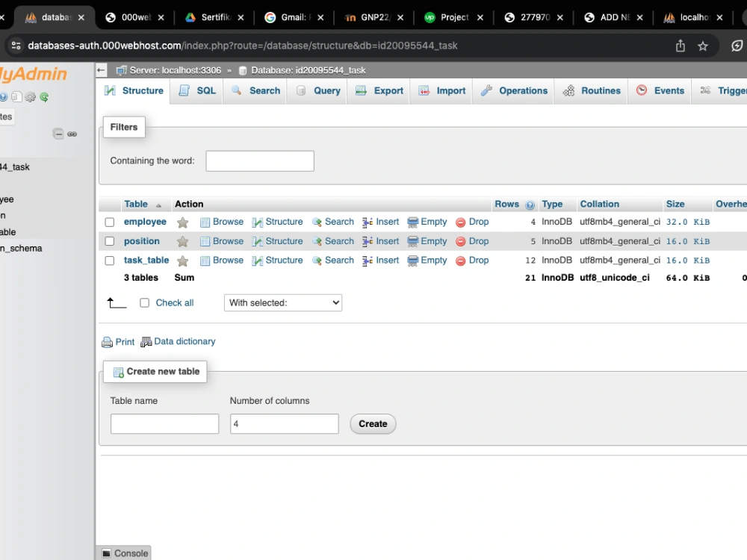Click the green reload navigation icon

click(x=44, y=97)
